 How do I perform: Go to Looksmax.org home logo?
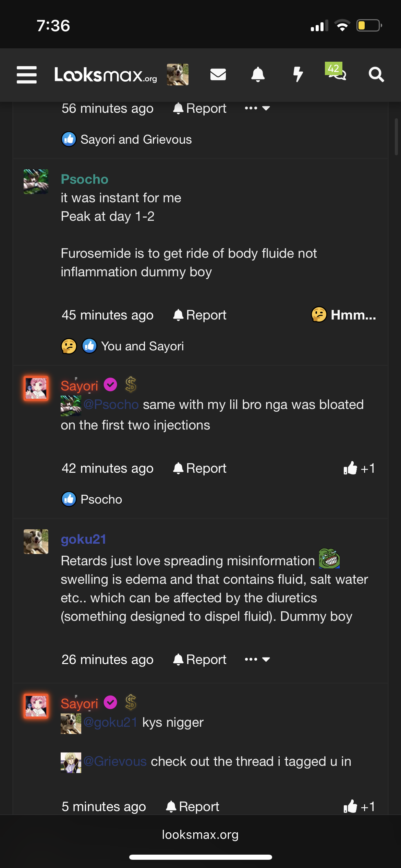point(106,75)
